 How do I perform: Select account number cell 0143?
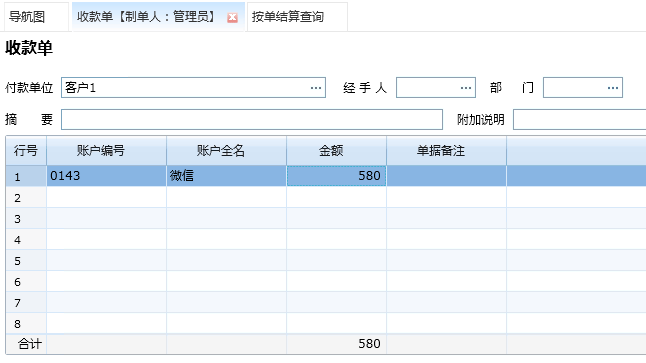click(107, 176)
